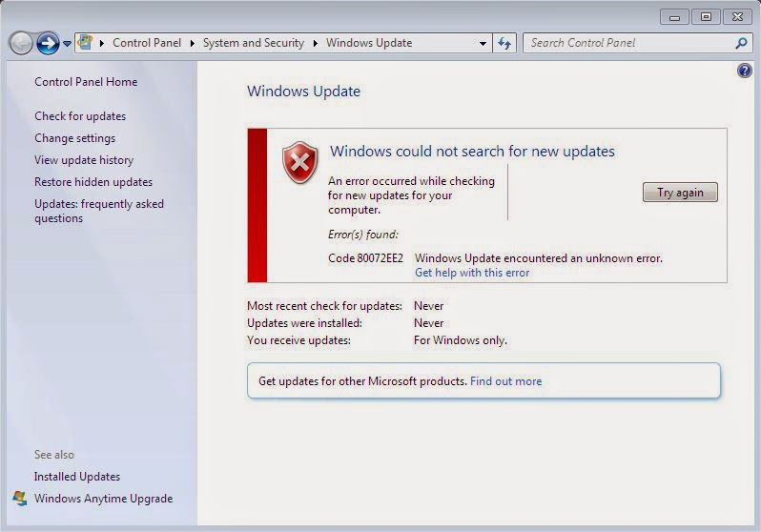Click the Windows Update page heading

pyautogui.click(x=304, y=92)
